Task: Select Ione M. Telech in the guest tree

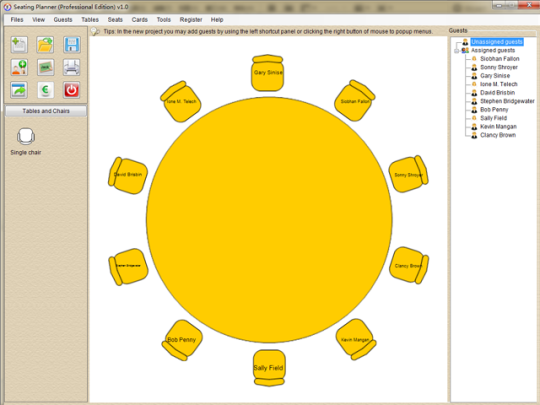Action: [x=499, y=84]
